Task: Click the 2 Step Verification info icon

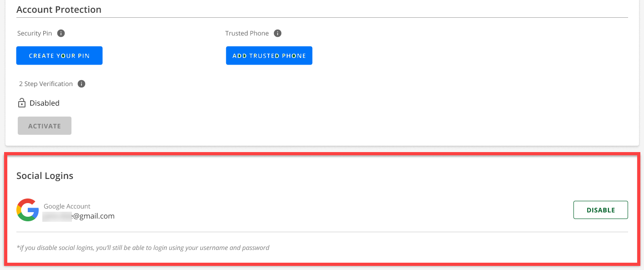Action: click(x=82, y=84)
